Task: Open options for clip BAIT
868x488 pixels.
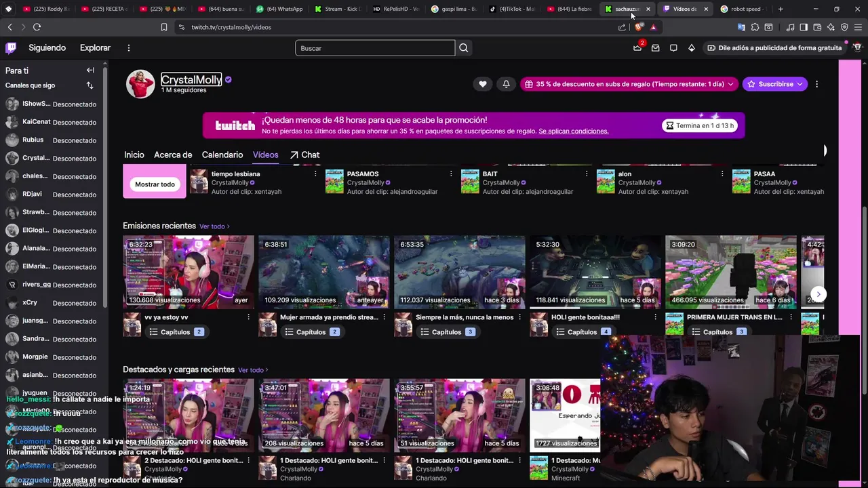Action: click(587, 174)
